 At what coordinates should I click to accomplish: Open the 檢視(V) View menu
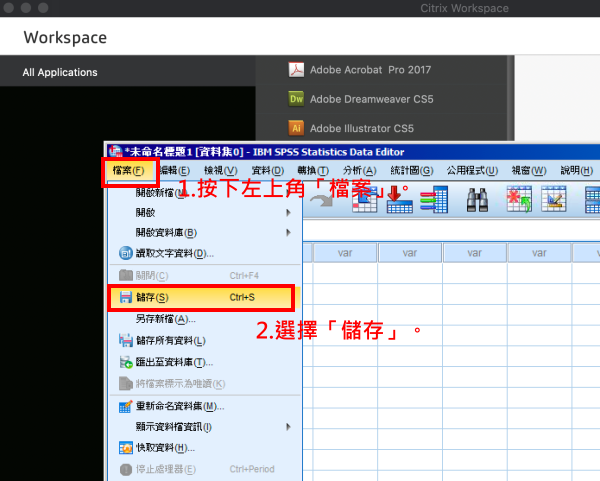(221, 171)
